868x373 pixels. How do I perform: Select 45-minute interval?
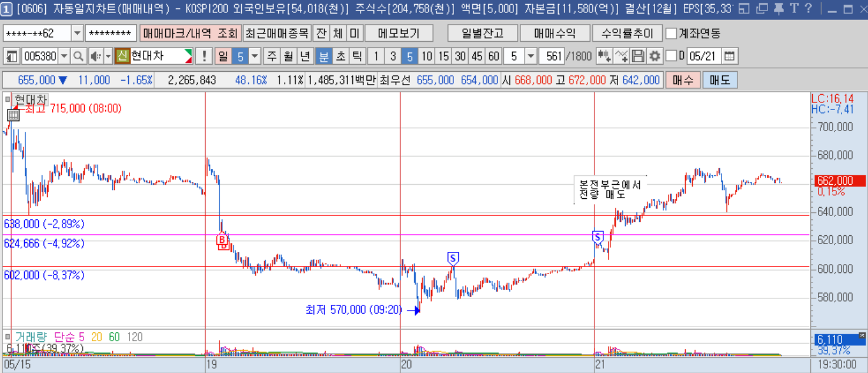477,56
